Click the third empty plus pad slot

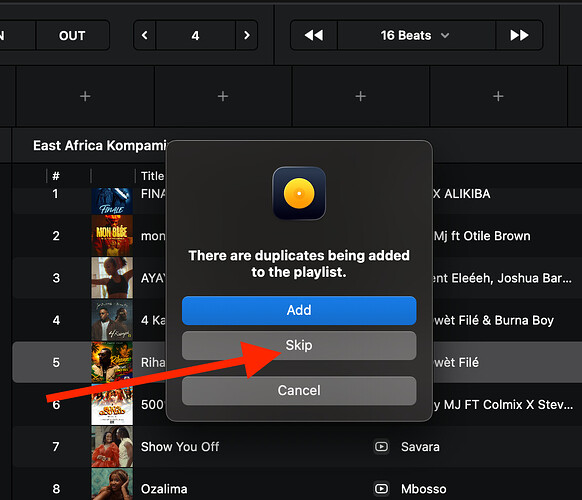(x=360, y=97)
